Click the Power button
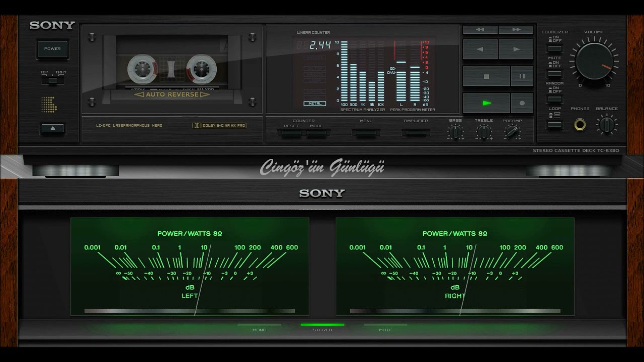Image resolution: width=644 pixels, height=362 pixels. (x=52, y=49)
